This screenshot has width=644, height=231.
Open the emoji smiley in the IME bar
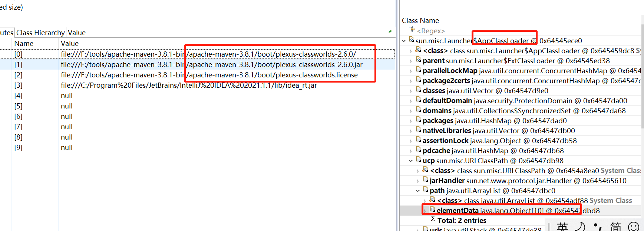(634, 227)
